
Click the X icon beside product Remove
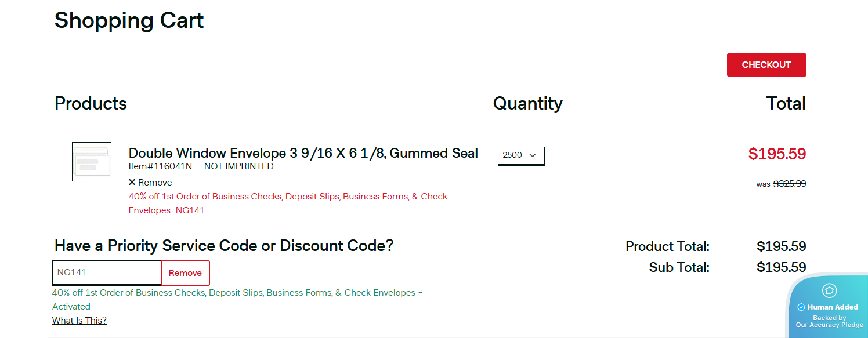point(132,183)
